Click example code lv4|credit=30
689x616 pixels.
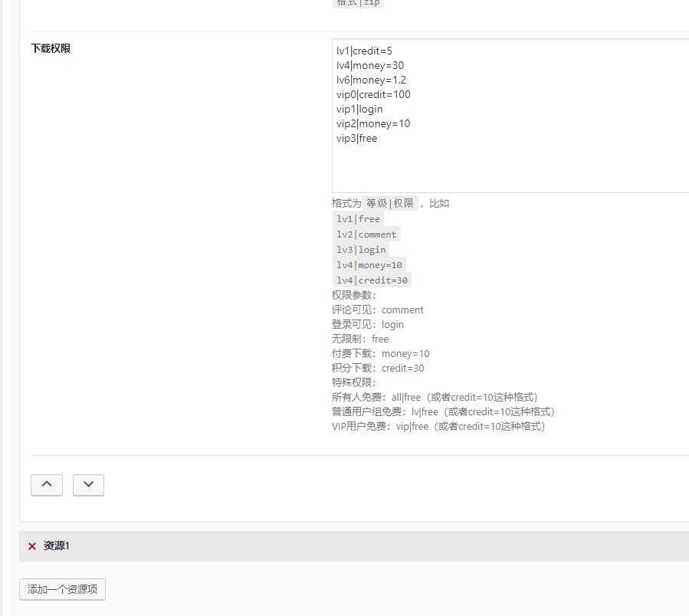point(372,280)
